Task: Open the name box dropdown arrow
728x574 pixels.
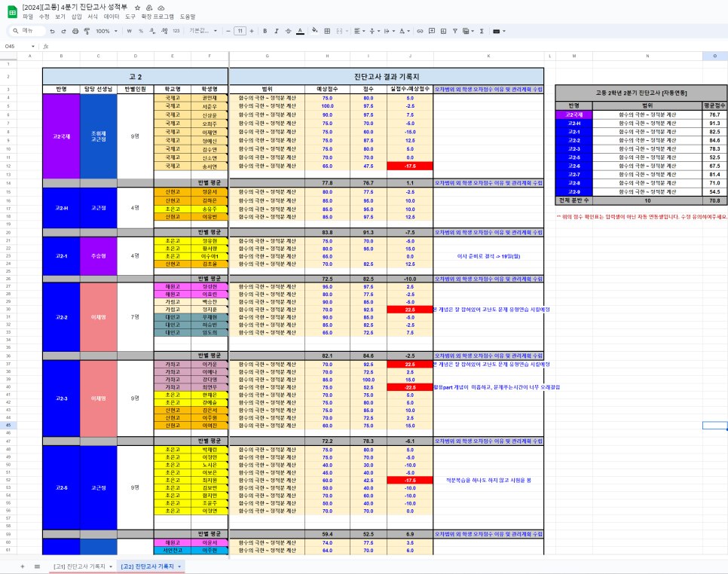Action: 33,47
